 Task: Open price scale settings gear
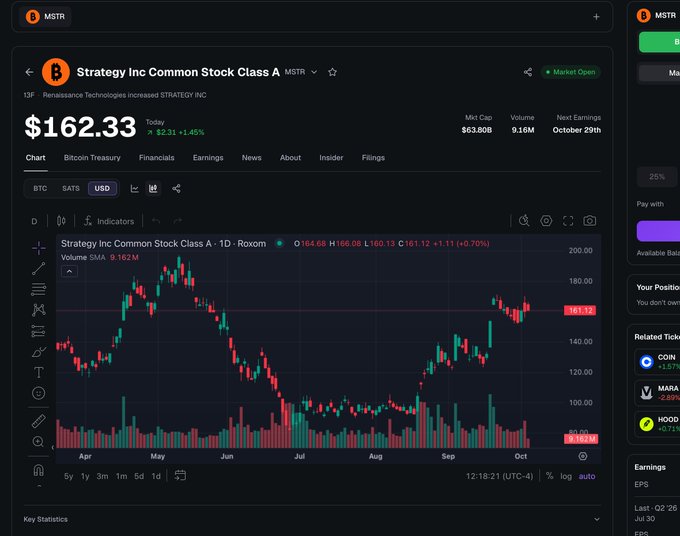pyautogui.click(x=583, y=456)
